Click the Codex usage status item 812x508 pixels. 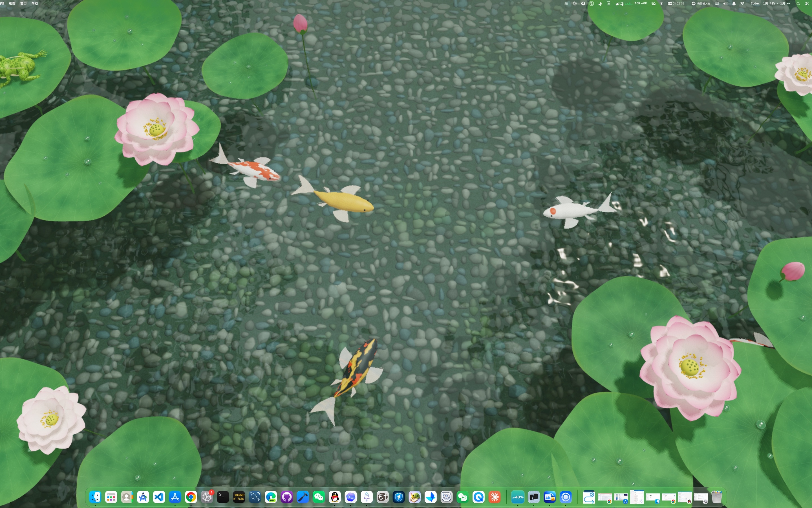771,3
